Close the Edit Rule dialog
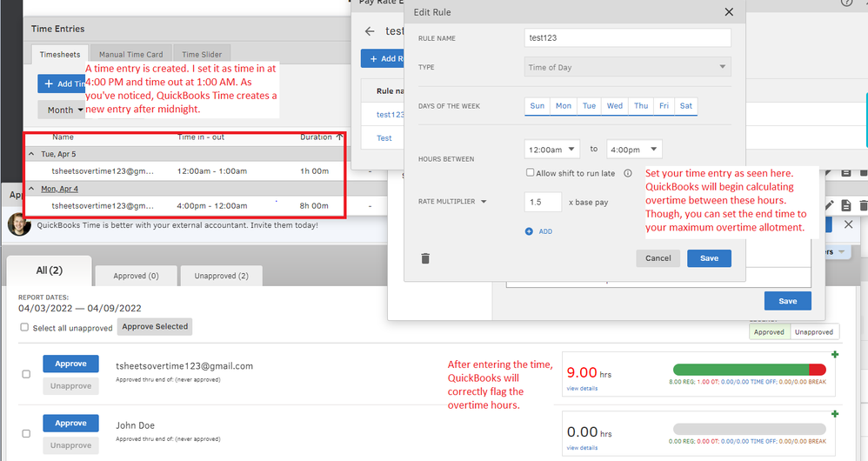Image resolution: width=868 pixels, height=461 pixels. pyautogui.click(x=729, y=12)
